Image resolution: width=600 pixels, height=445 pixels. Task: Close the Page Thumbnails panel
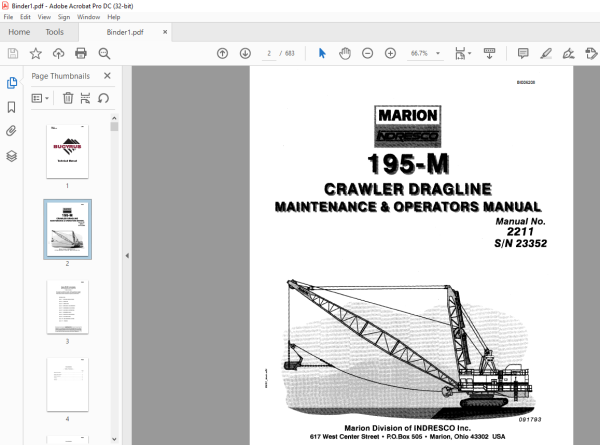pos(107,76)
